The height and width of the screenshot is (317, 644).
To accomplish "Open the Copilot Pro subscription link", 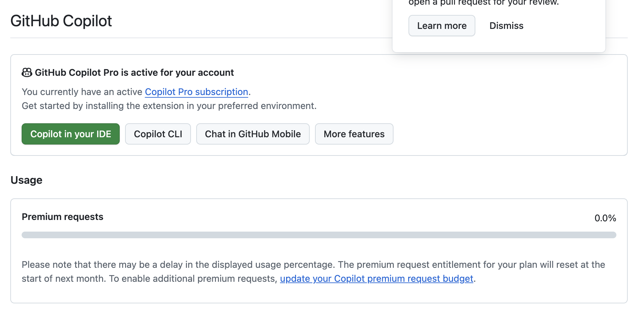I will pyautogui.click(x=196, y=92).
